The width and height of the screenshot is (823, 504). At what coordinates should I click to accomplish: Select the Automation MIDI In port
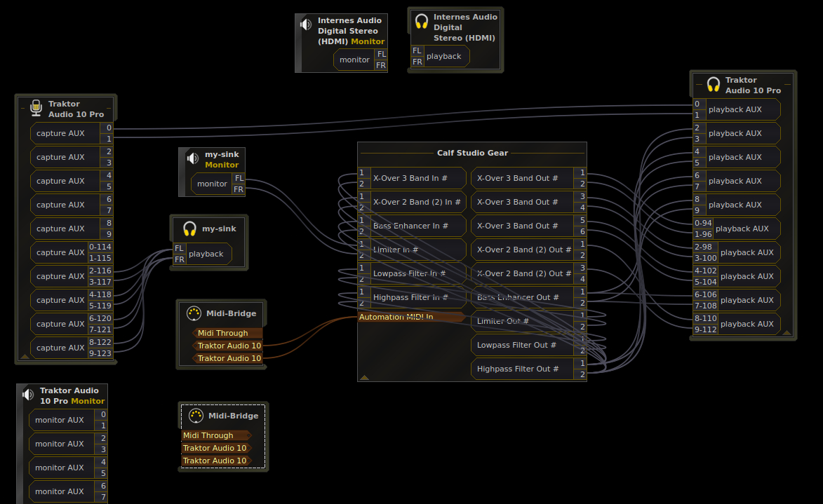(x=412, y=317)
